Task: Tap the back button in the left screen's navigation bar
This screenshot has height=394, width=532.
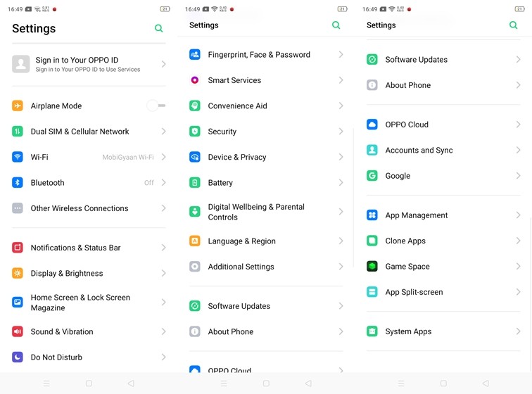Action: (x=131, y=383)
